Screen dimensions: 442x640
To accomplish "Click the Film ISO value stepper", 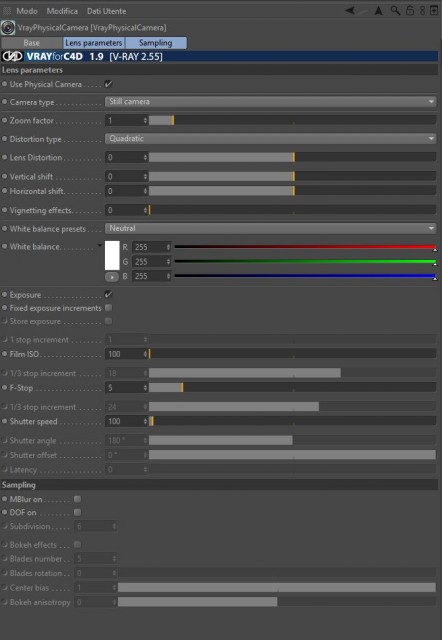I will [x=145, y=354].
